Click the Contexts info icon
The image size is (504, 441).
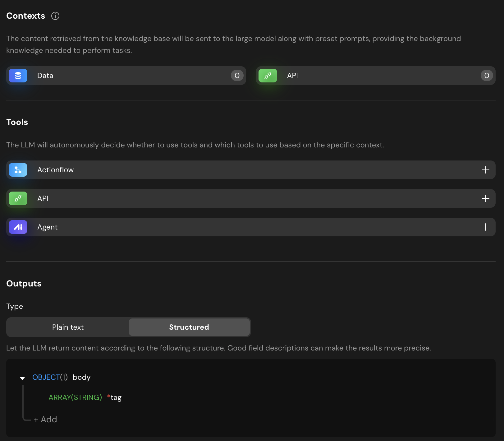[55, 16]
